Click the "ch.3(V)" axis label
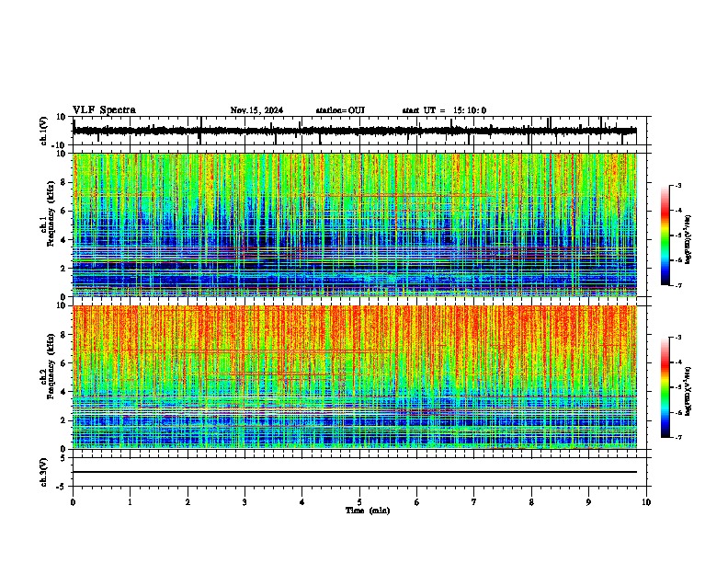 pos(44,472)
